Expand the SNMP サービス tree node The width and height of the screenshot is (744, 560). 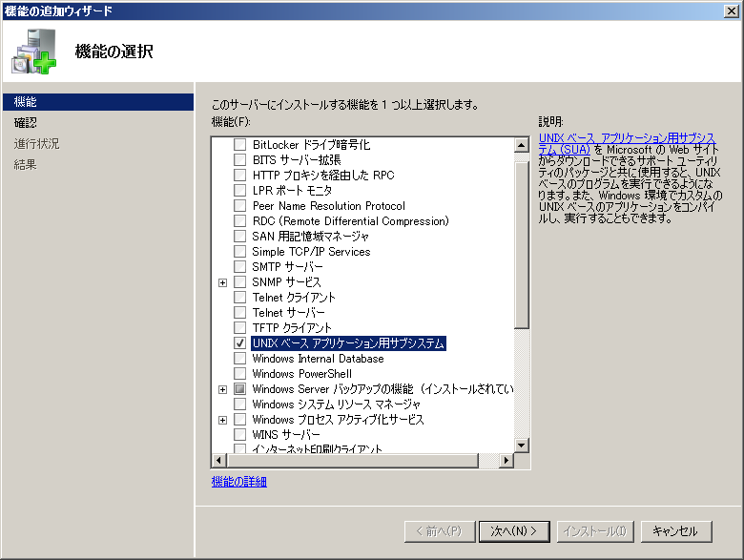point(223,282)
